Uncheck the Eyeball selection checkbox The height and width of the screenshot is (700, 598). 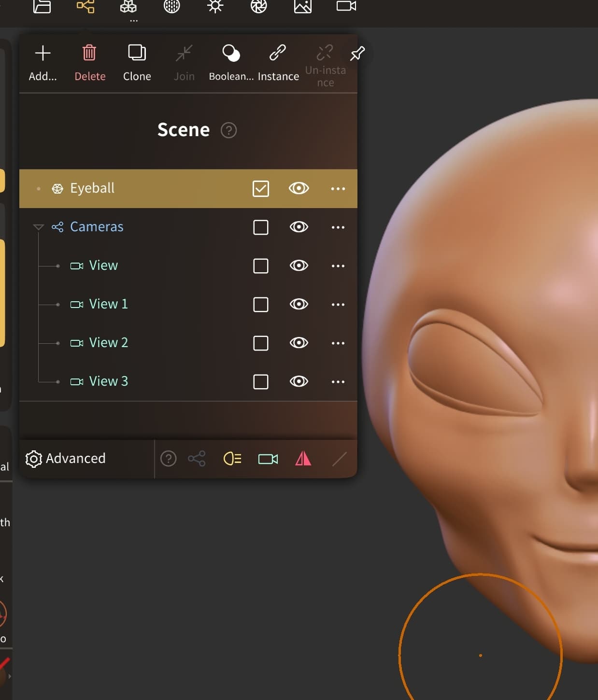click(x=261, y=189)
